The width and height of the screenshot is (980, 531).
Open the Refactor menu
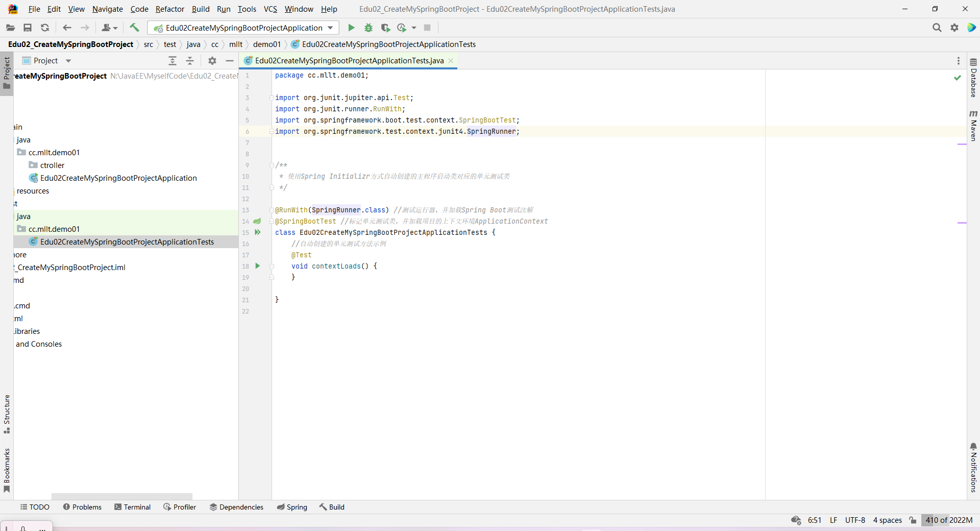[x=169, y=9]
